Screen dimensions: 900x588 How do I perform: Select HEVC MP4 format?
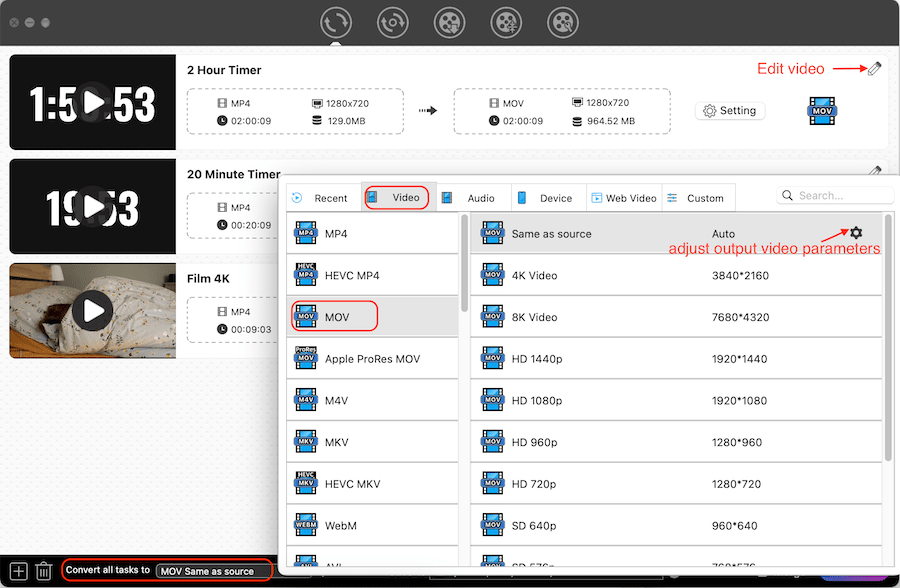373,276
